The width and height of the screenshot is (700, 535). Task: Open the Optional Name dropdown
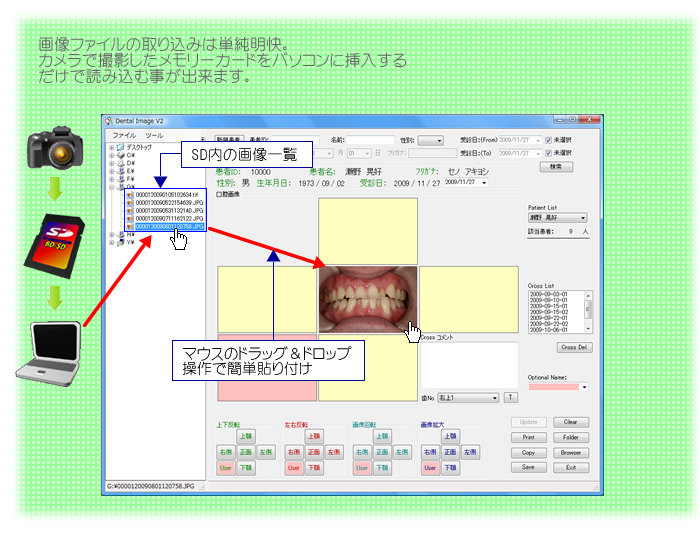pyautogui.click(x=584, y=387)
